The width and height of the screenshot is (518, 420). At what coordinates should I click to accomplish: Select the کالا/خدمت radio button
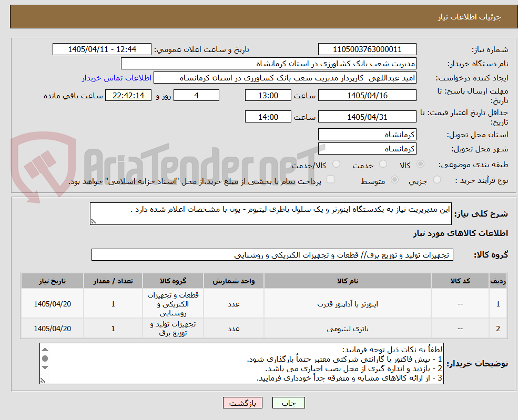[x=336, y=164]
